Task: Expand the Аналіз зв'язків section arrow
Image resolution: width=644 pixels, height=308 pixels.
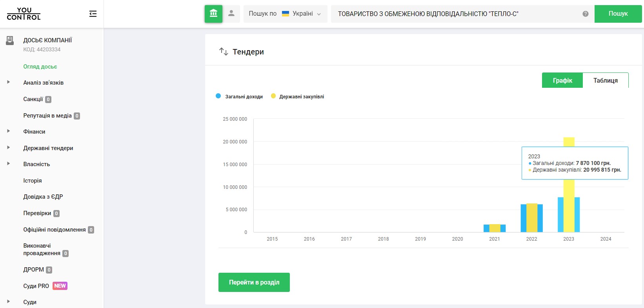Action: coord(8,82)
